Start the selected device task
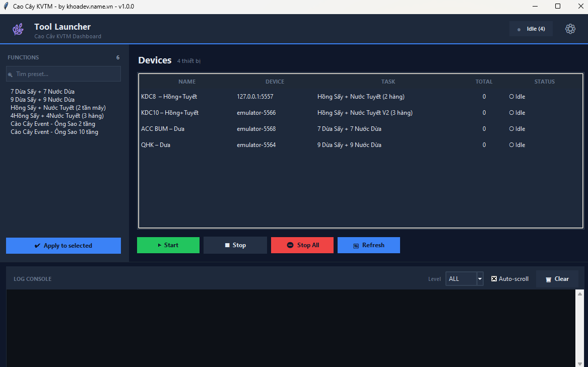This screenshot has width=588, height=367. point(168,245)
